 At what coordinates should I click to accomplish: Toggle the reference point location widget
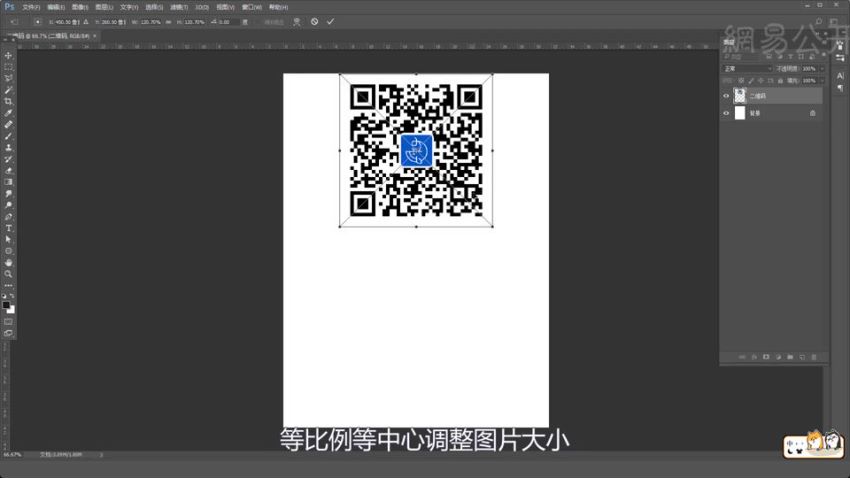pos(37,22)
